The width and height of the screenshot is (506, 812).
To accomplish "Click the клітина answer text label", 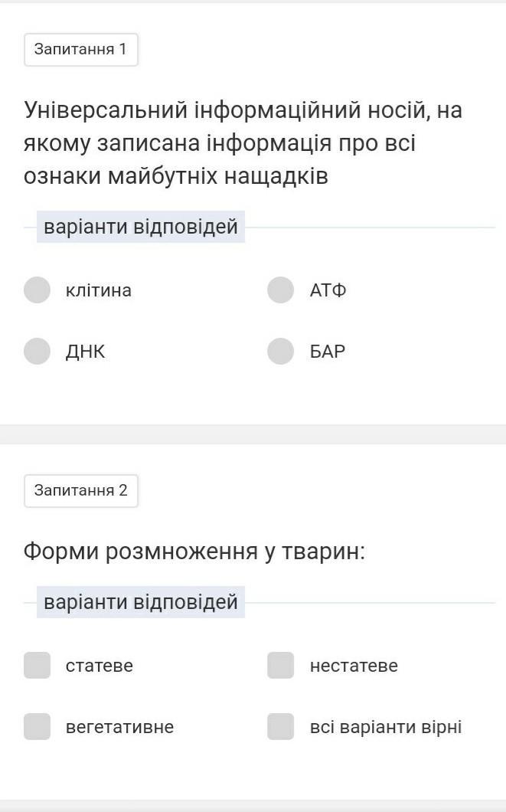I will tap(99, 290).
